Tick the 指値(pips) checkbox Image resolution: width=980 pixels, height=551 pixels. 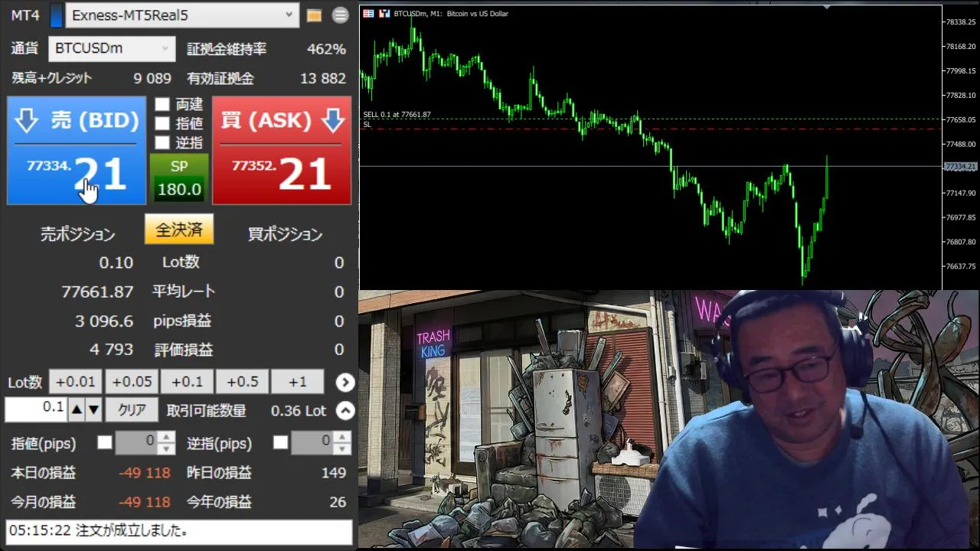(105, 442)
